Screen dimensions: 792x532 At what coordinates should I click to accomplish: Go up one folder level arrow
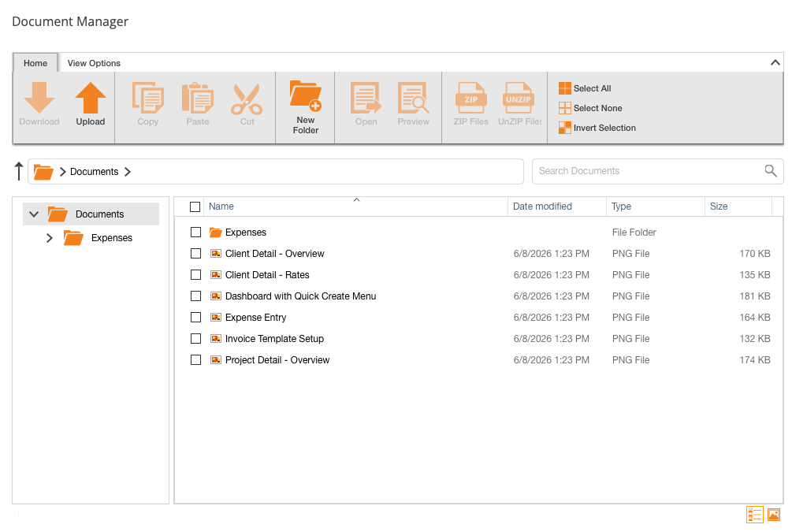pos(19,171)
